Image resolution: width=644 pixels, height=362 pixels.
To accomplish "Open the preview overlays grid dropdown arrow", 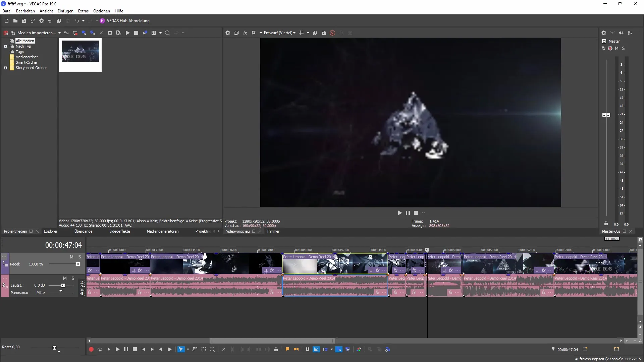I will (x=308, y=33).
